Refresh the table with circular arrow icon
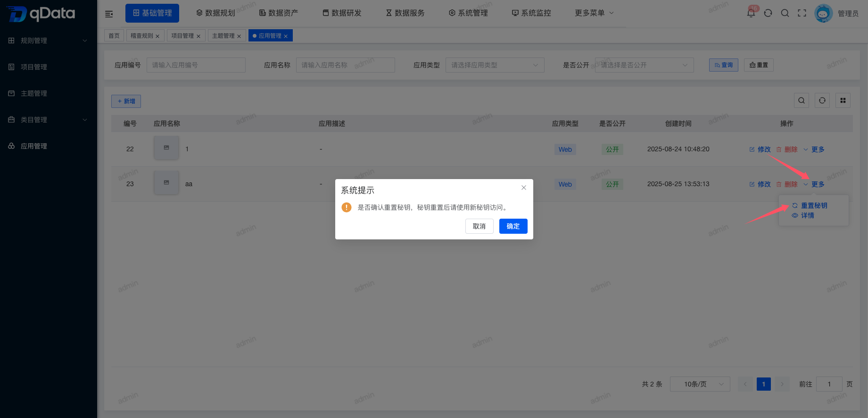 click(822, 100)
